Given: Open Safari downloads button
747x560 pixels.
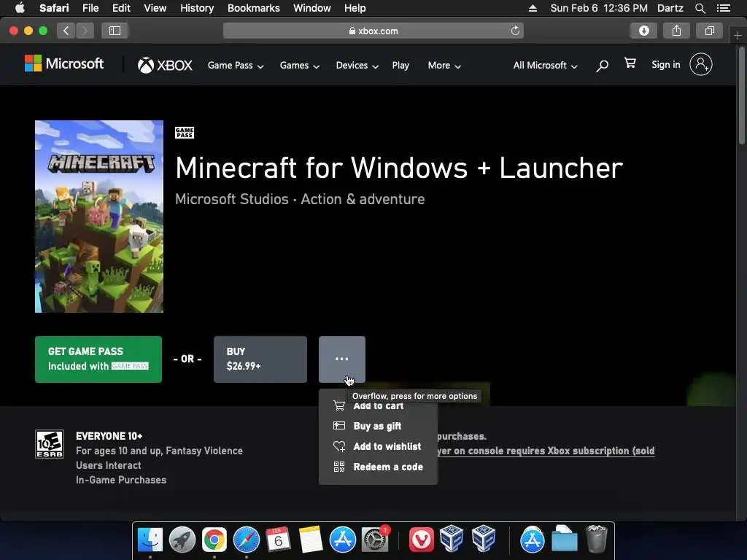Looking at the screenshot, I should 643,31.
